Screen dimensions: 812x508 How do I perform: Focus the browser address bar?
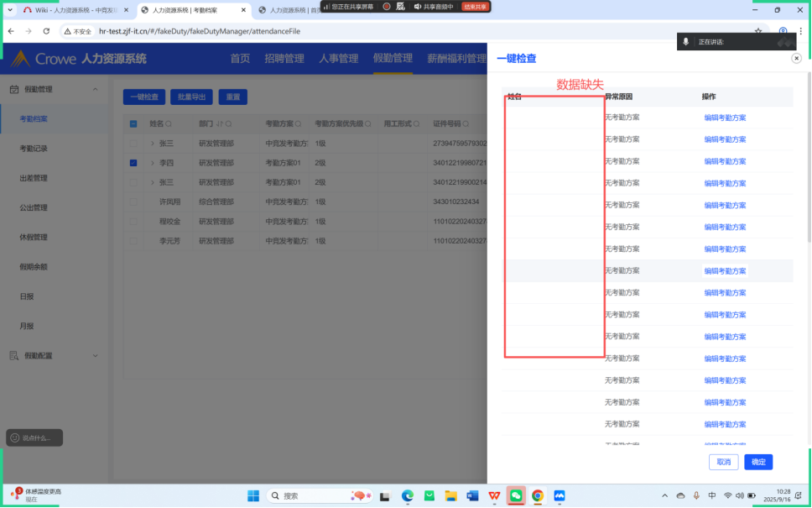pyautogui.click(x=414, y=31)
